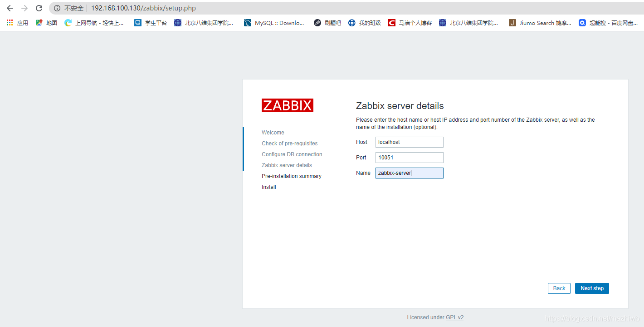Click the Name label
644x327 pixels.
click(x=363, y=173)
